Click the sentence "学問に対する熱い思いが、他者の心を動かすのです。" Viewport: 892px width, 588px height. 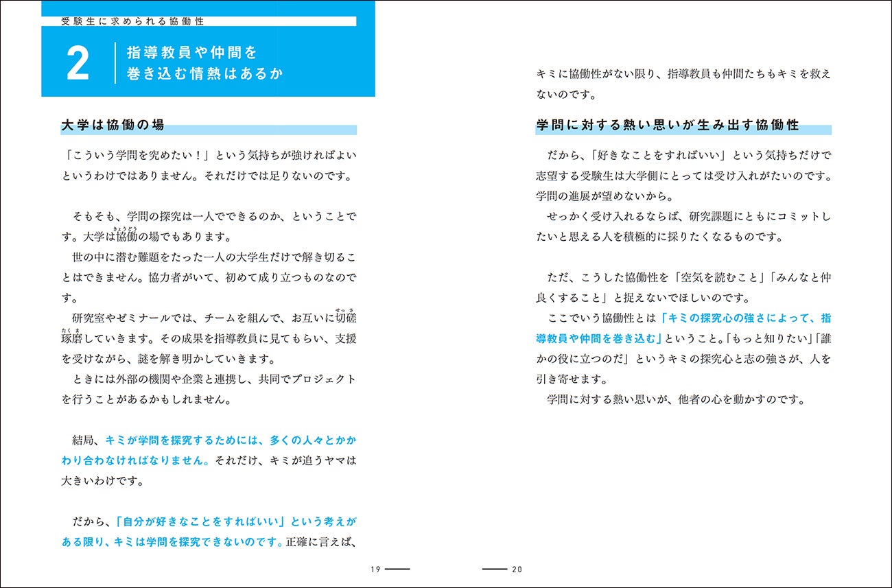pos(675,400)
